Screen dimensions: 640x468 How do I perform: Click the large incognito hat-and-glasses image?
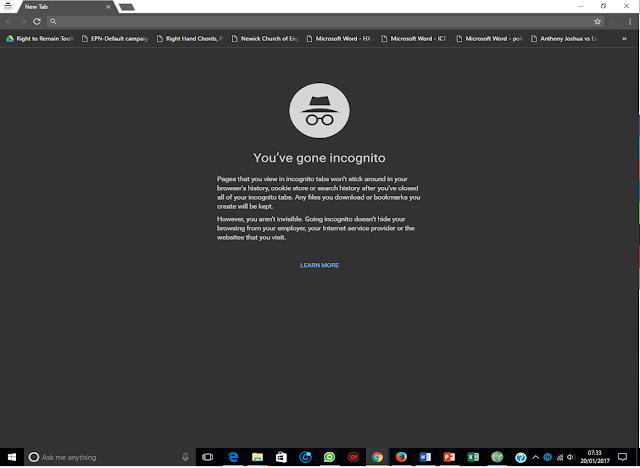point(319,111)
